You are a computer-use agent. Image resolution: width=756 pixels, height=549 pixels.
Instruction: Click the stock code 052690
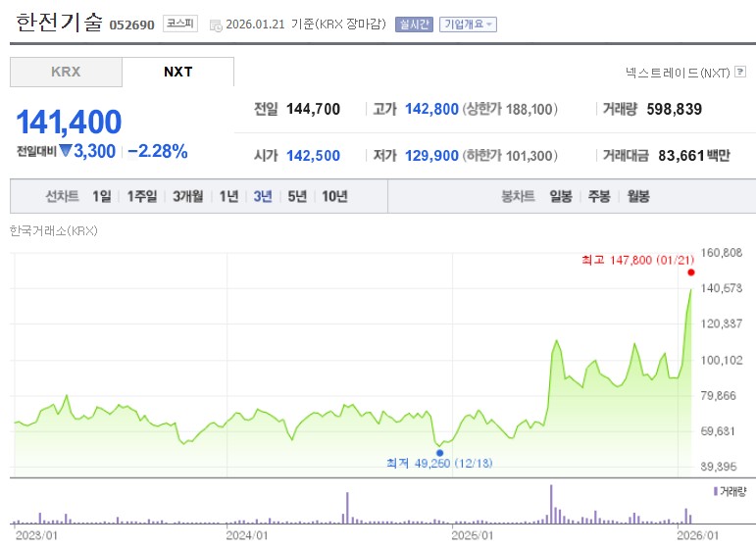[x=131, y=25]
